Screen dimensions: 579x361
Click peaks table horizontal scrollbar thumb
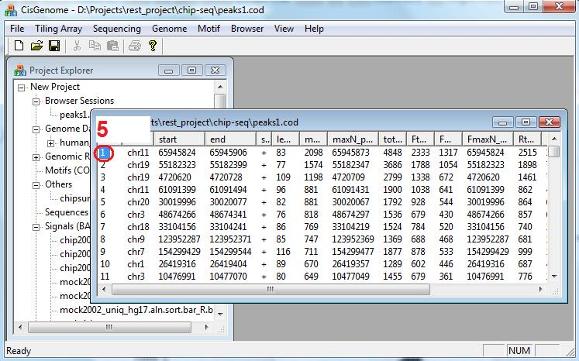270,289
